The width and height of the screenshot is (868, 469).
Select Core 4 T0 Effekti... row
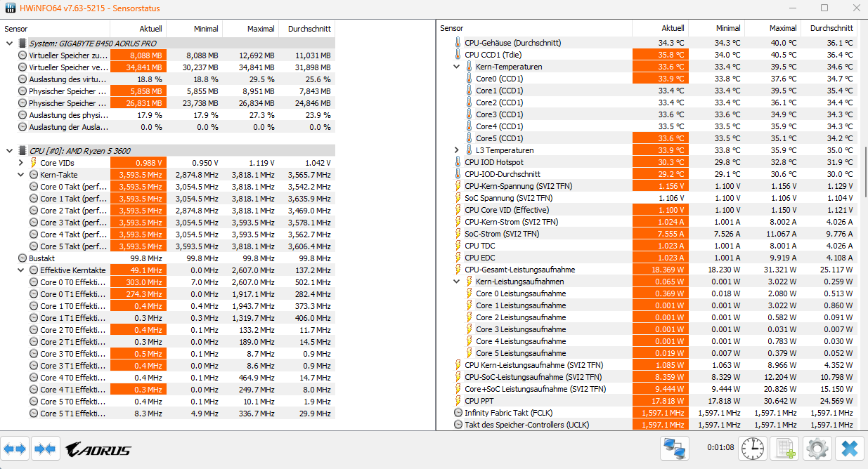click(x=169, y=378)
